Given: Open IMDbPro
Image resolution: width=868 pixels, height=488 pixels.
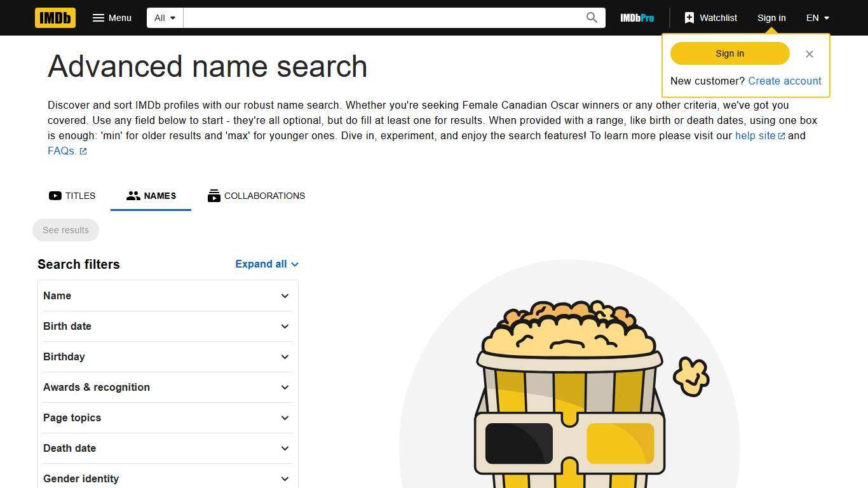Looking at the screenshot, I should tap(637, 18).
